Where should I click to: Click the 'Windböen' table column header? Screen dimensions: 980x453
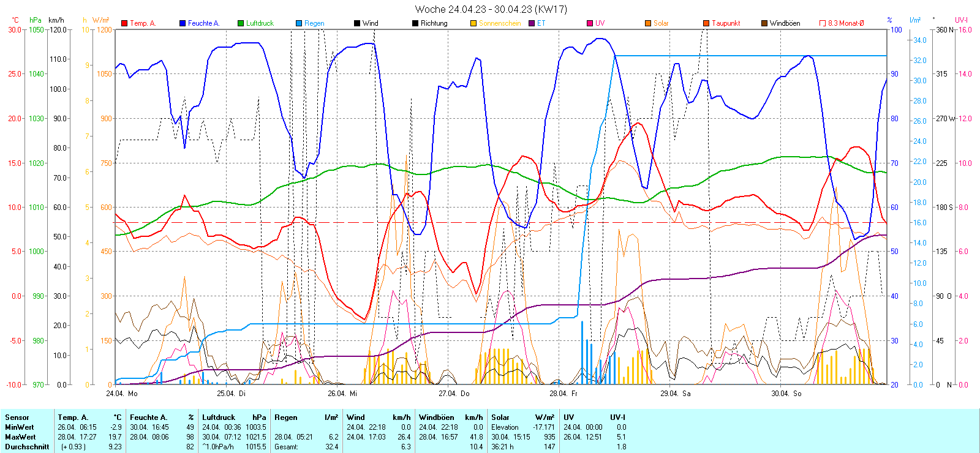437,417
